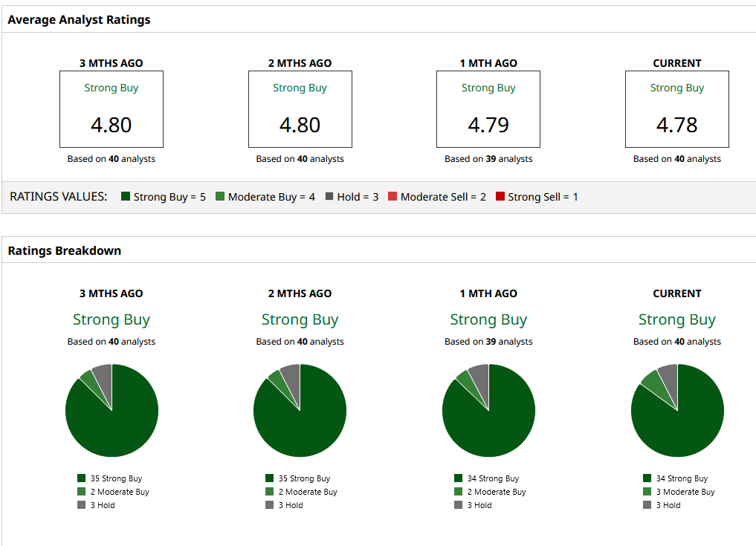Click the 35 Strong Buy swatch under 3 Mths Ago pie
756x546 pixels.
(x=82, y=478)
